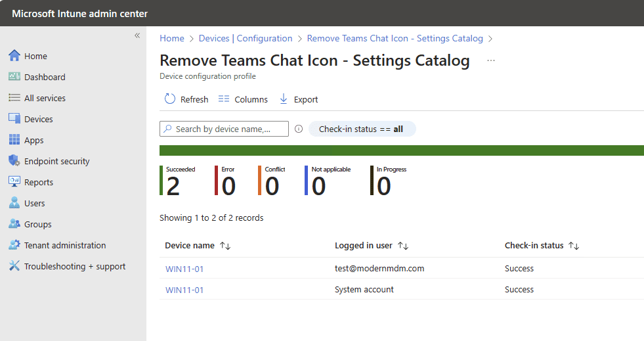Click the magnifier icon in search box
Viewport: 644px width, 341px height.
click(x=167, y=129)
